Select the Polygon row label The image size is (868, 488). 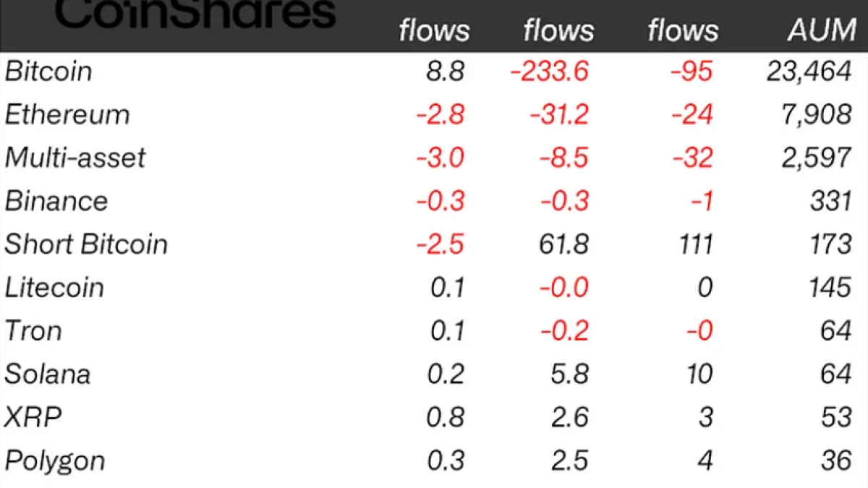[55, 461]
